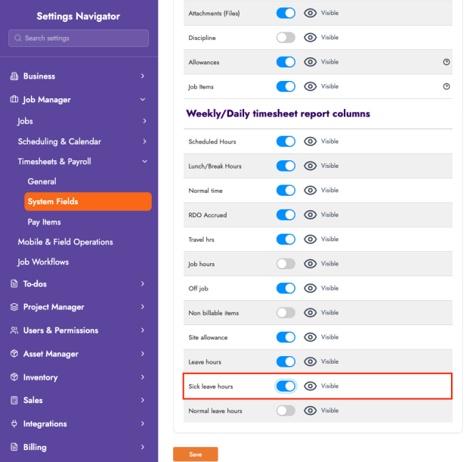This screenshot has height=462, width=476.
Task: Collapse the Job Manager section chevron
Action: [x=143, y=100]
